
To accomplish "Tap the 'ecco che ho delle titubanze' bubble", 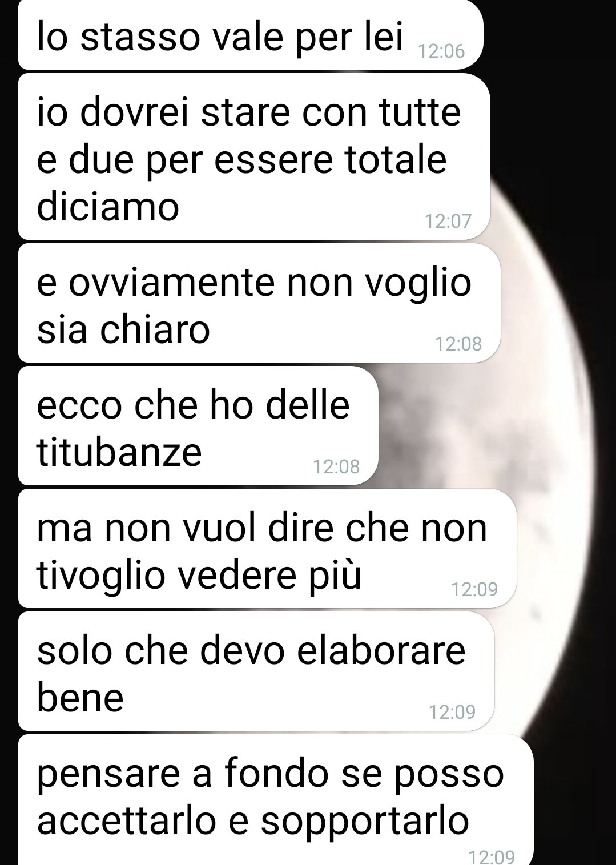I will 198,426.
